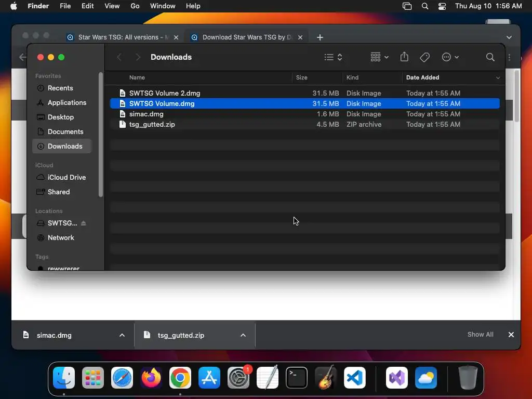
Task: Open System Settings from the Dock
Action: point(238,377)
